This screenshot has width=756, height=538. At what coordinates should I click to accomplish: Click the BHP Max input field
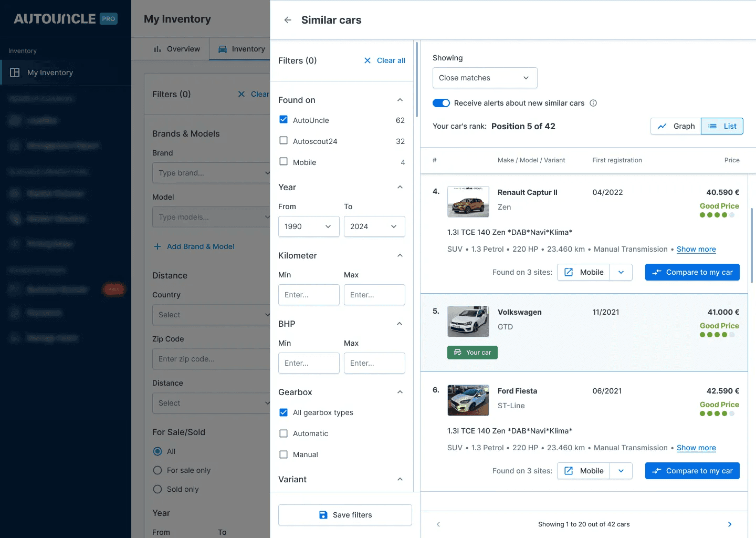point(374,363)
